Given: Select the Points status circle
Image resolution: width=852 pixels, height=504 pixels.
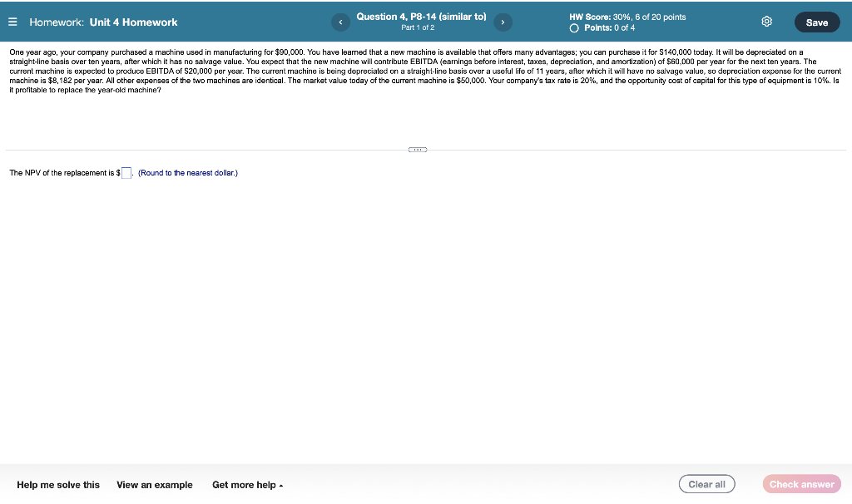Looking at the screenshot, I should coord(574,27).
